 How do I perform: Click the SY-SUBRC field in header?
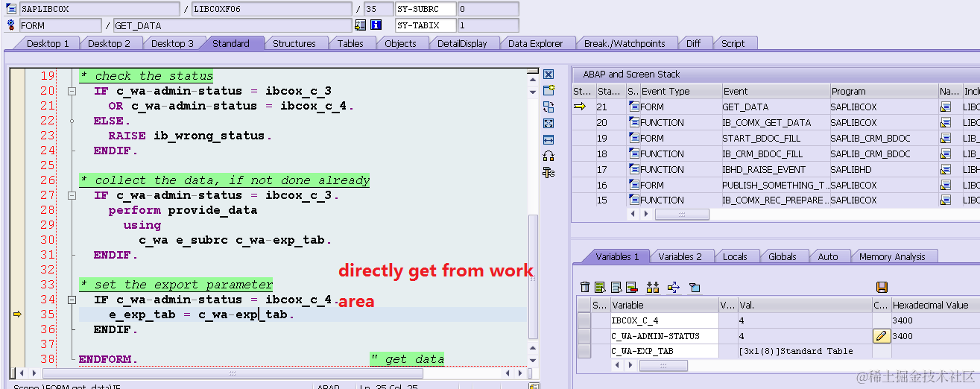(x=425, y=9)
